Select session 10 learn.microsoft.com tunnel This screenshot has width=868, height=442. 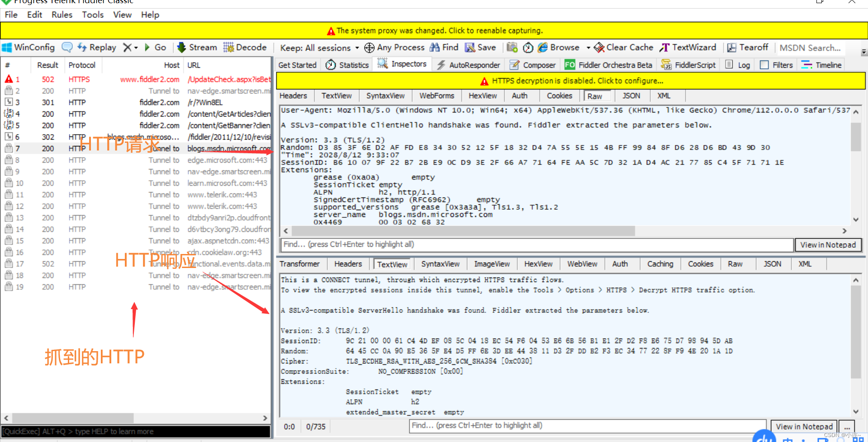click(x=136, y=183)
